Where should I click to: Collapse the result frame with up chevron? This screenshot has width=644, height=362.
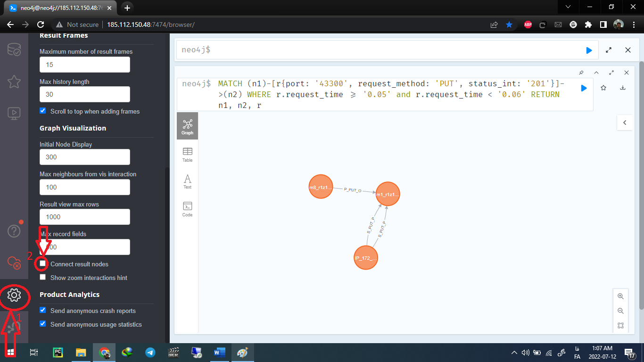coord(596,73)
